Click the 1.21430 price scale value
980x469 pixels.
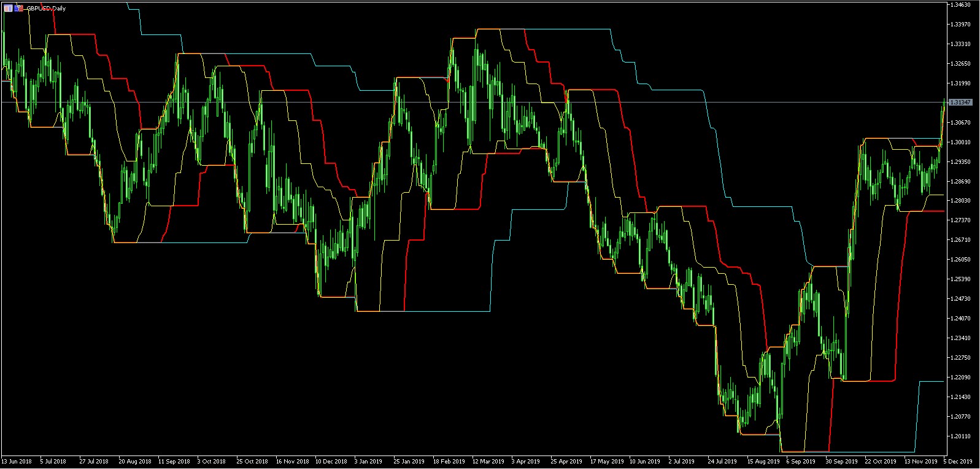960,397
